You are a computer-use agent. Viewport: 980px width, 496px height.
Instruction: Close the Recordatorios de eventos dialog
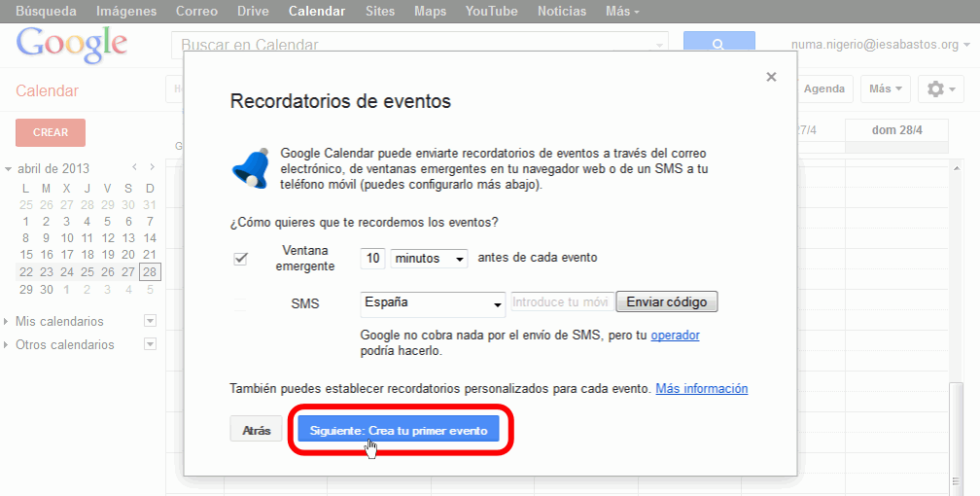771,77
